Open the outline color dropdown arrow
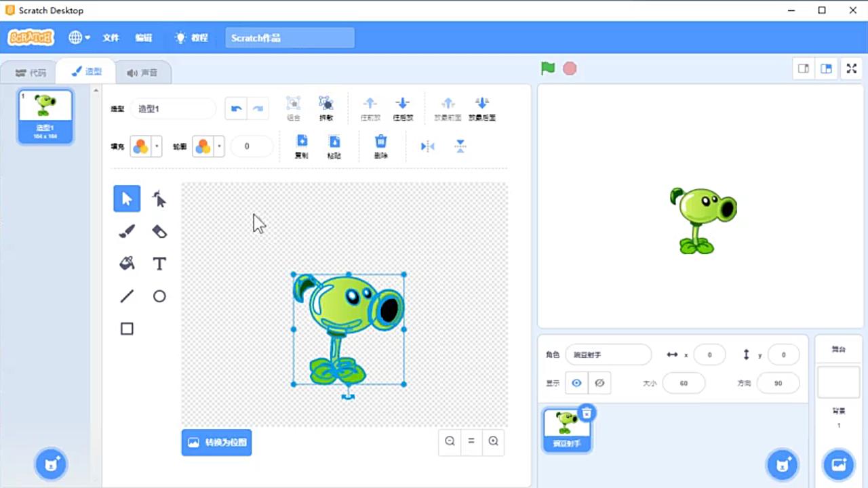The width and height of the screenshot is (868, 488). click(x=219, y=146)
